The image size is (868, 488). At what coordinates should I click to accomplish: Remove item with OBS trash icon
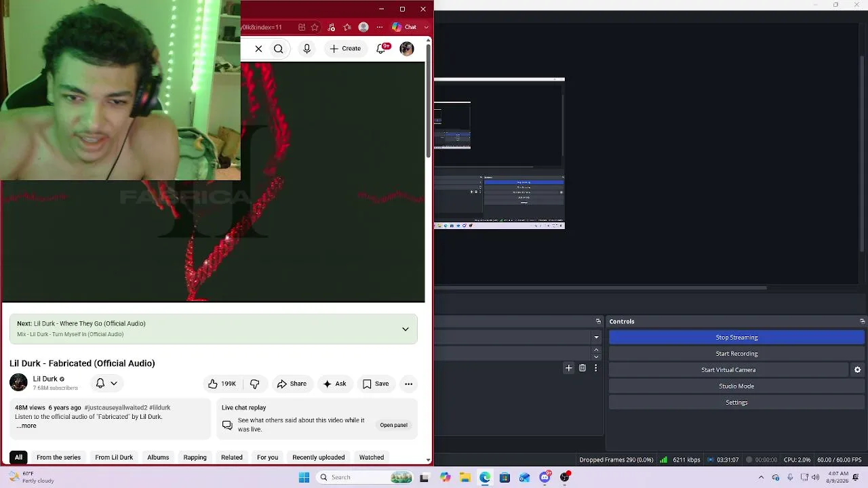(583, 368)
